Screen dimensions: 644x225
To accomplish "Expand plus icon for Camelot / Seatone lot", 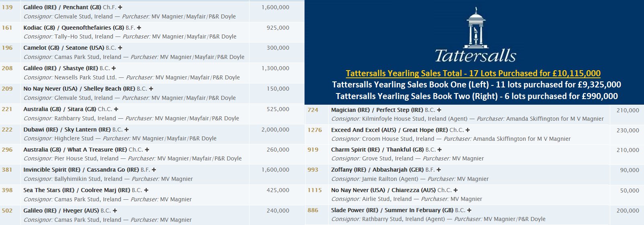I will point(120,48).
